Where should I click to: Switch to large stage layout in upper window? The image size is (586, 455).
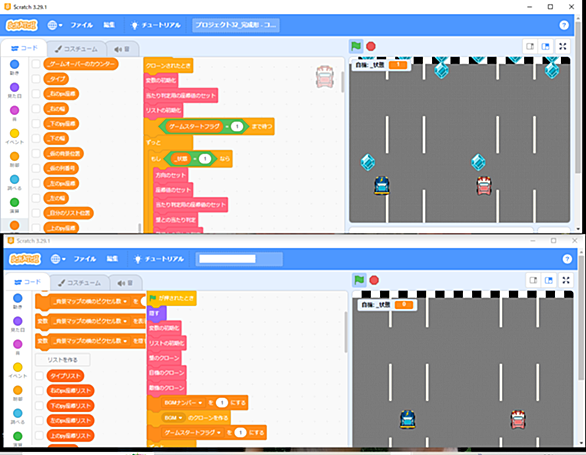tap(546, 46)
